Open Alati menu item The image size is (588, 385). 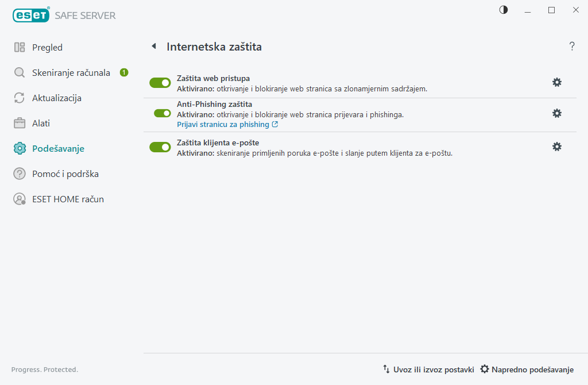tap(41, 124)
